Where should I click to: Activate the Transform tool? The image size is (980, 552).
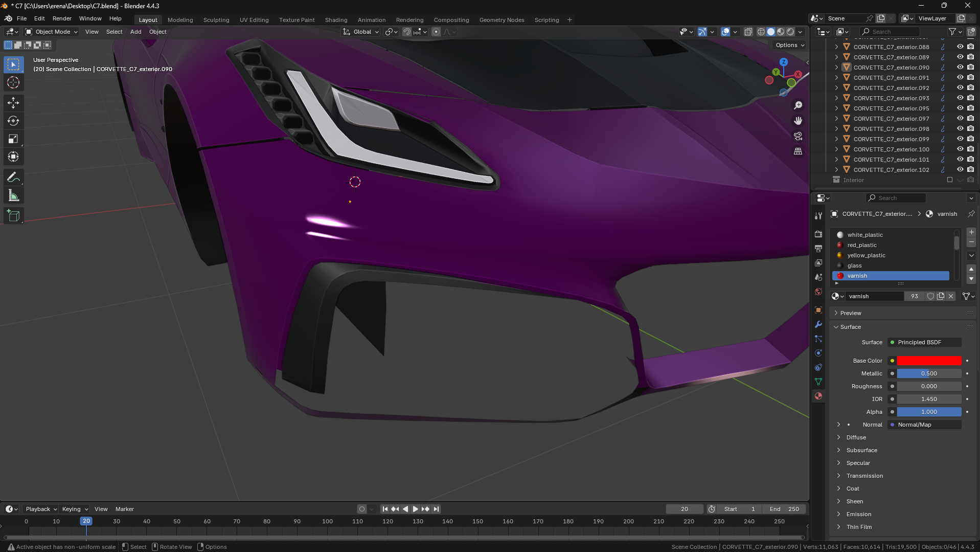point(13,157)
